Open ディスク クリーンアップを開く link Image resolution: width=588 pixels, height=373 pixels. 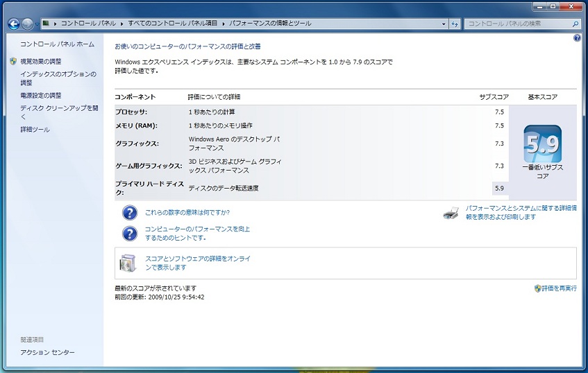[x=59, y=112]
